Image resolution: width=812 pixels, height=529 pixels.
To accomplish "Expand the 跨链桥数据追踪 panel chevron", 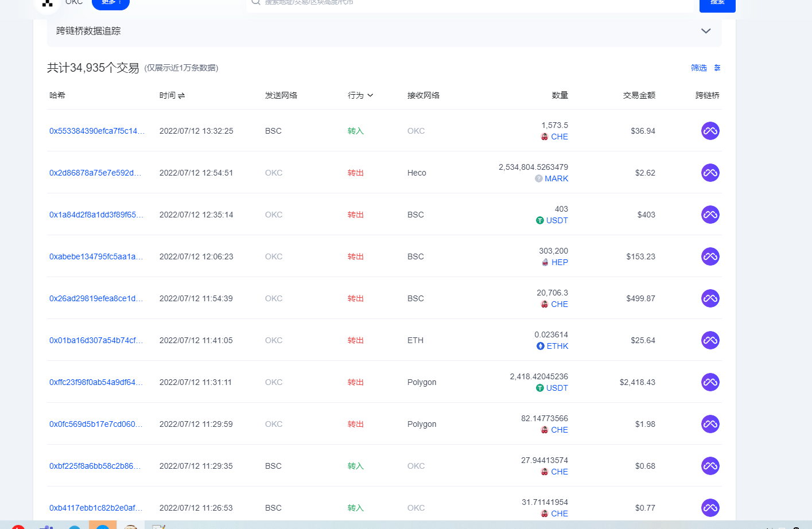I will pos(706,31).
